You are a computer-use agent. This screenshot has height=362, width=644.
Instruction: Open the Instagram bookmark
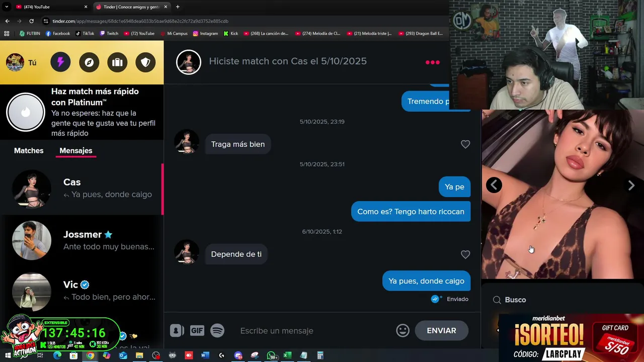pos(205,34)
